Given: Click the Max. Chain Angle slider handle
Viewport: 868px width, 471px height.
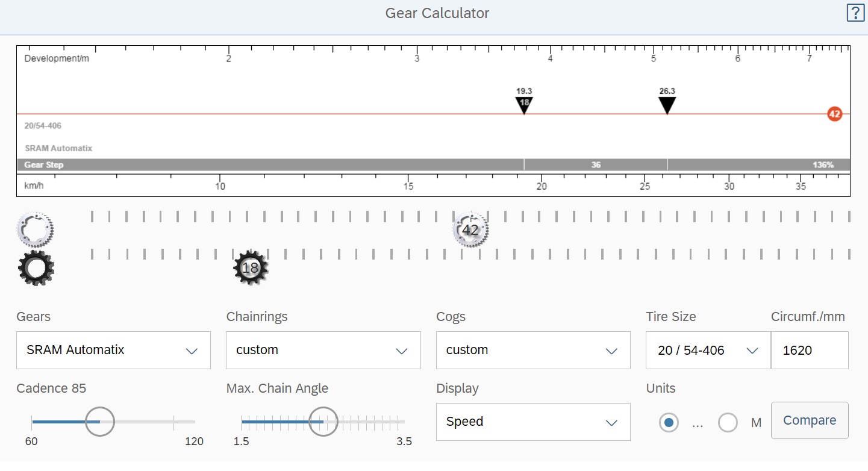Looking at the screenshot, I should [x=323, y=422].
